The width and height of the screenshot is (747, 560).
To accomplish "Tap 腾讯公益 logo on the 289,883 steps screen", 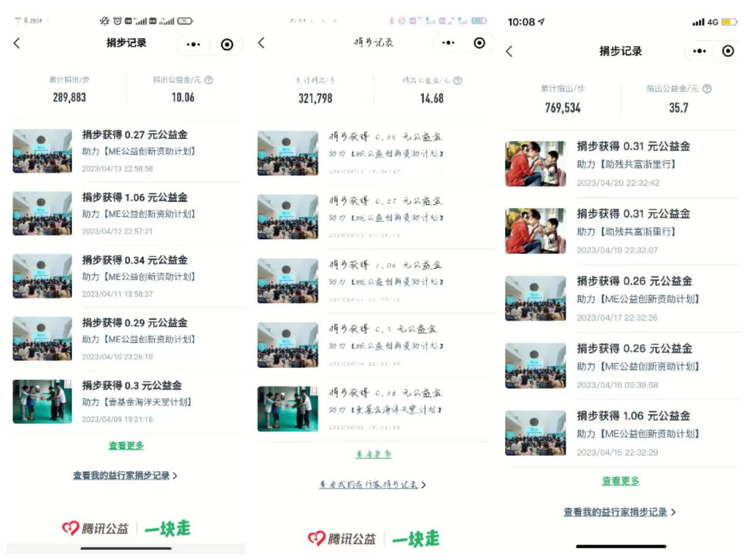I will 96,529.
